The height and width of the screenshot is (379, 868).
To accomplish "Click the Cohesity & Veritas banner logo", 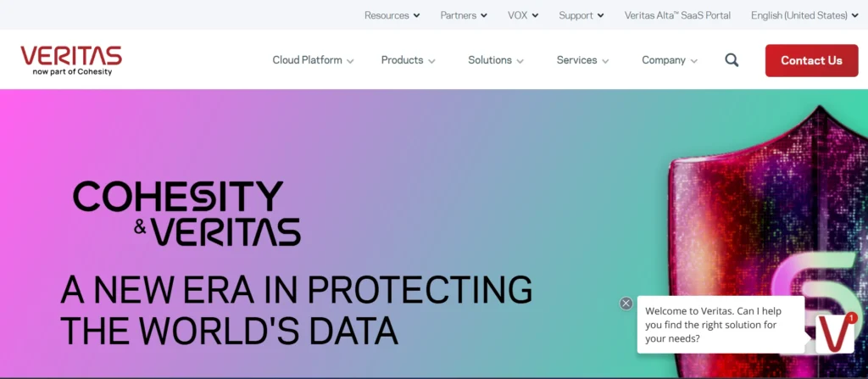I will 186,214.
